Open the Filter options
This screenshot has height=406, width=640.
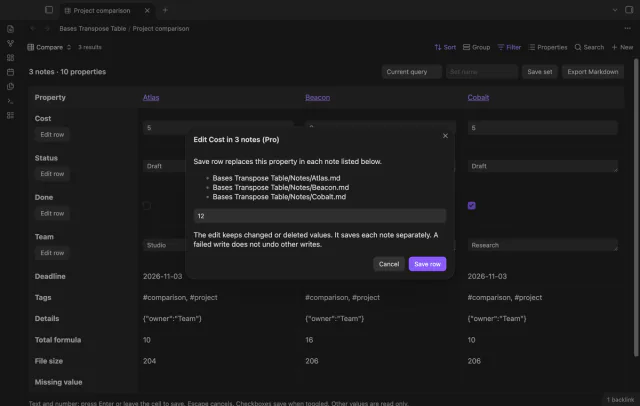pyautogui.click(x=509, y=47)
